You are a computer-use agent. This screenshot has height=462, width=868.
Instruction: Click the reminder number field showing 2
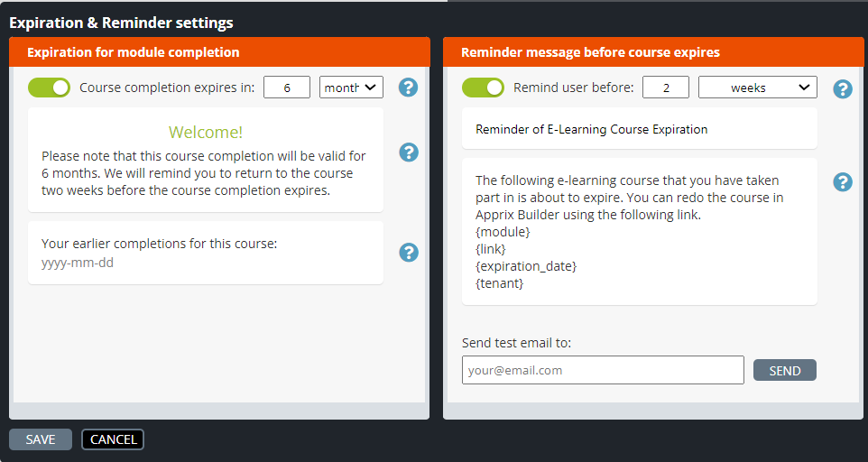pos(665,88)
